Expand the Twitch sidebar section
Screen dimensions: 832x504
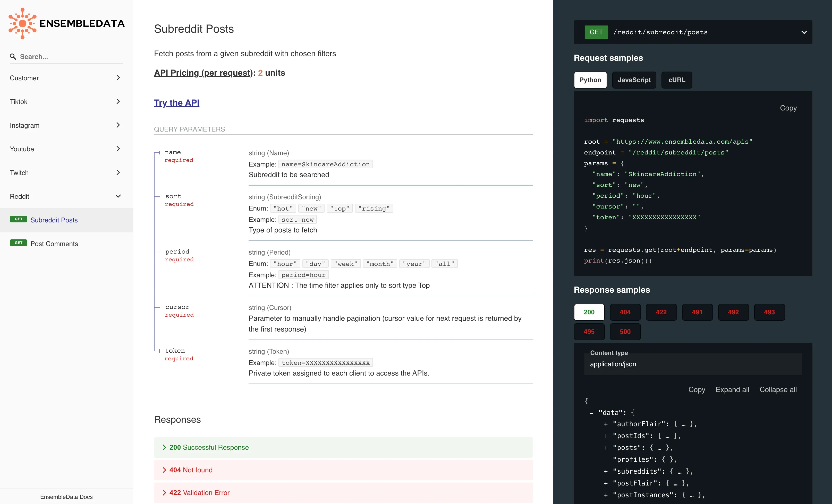point(66,172)
